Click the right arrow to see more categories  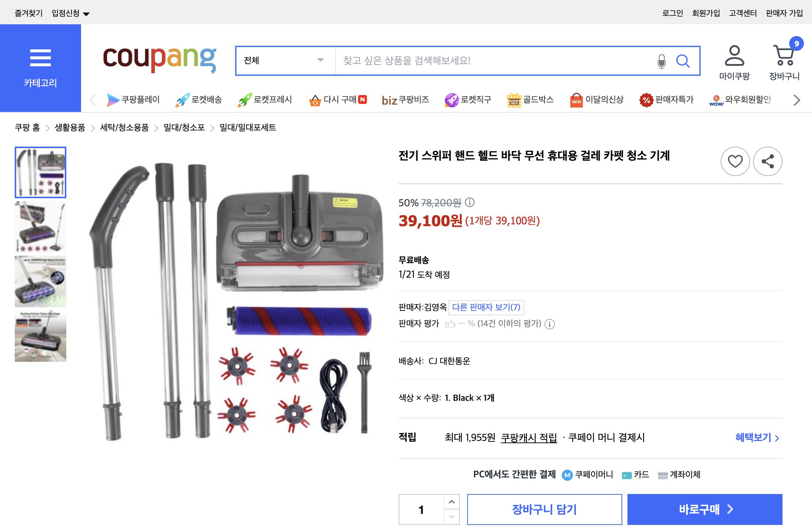[x=797, y=99]
